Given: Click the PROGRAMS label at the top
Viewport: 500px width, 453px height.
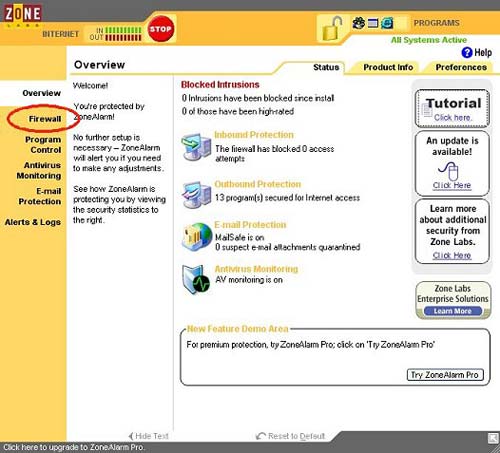Looking at the screenshot, I should tap(436, 23).
